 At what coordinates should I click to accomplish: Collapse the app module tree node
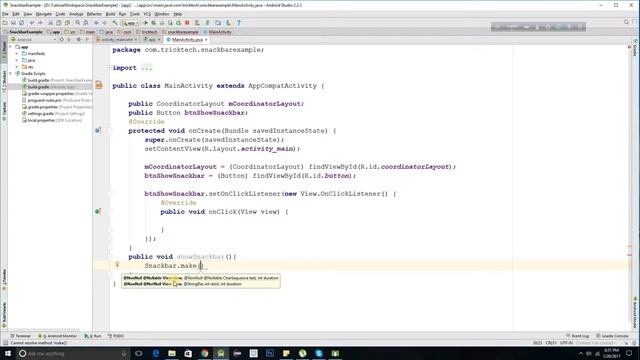[11, 47]
